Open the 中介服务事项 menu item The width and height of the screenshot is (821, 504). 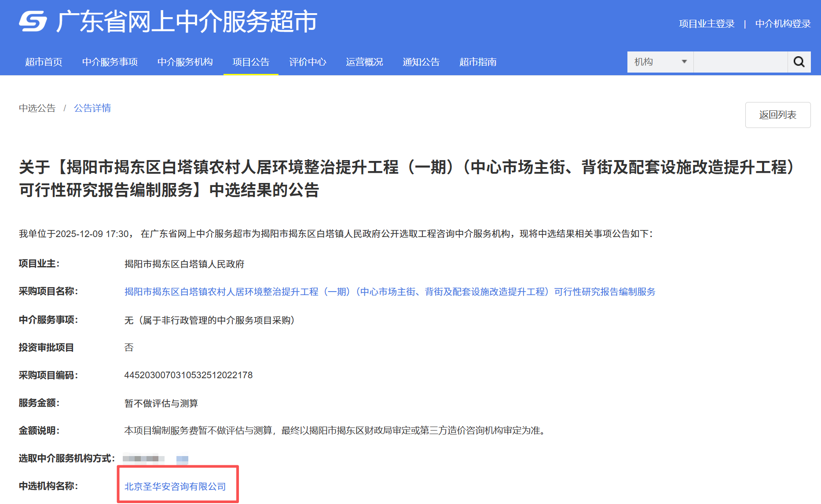[x=110, y=62]
